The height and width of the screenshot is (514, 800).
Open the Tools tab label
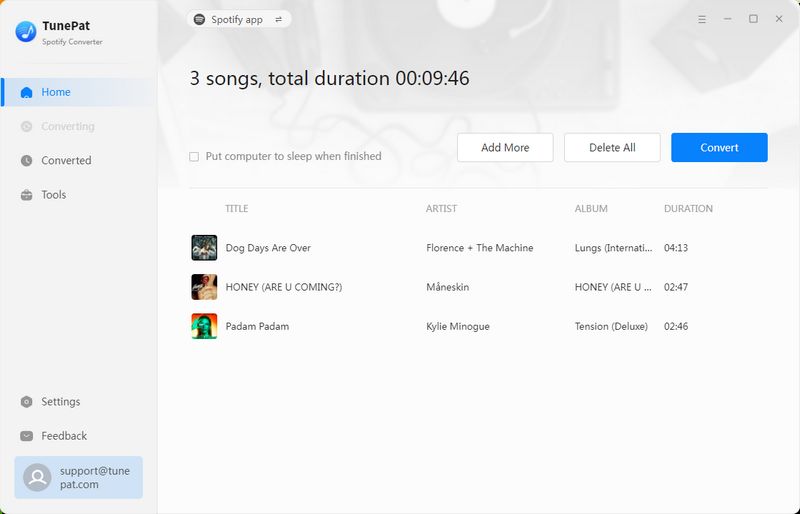click(x=54, y=195)
